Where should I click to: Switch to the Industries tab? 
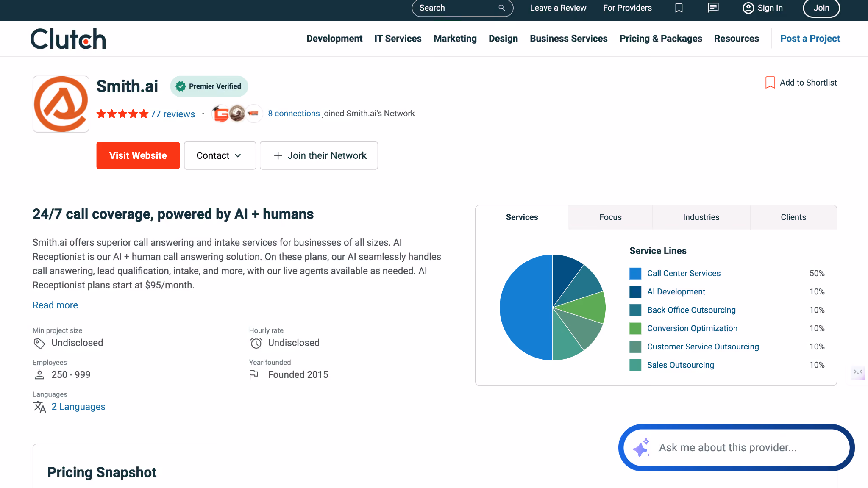point(701,217)
